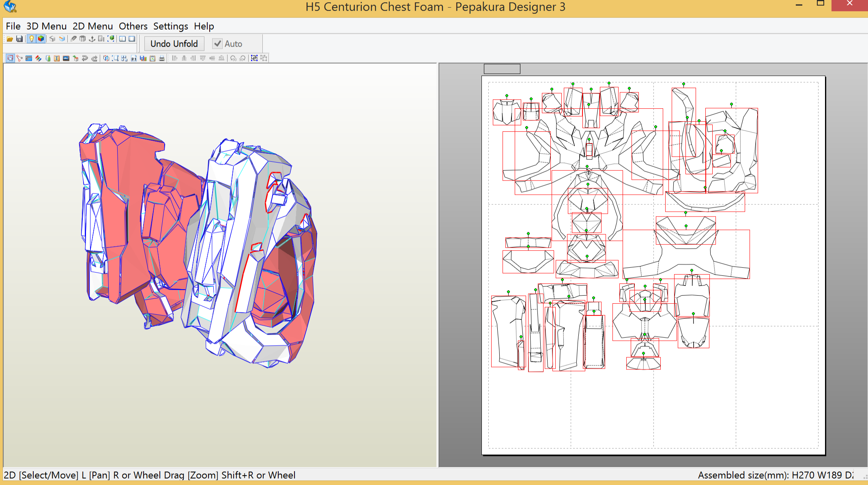868x485 pixels.
Task: Minimize the Pepakura Designer window
Action: pos(799,5)
